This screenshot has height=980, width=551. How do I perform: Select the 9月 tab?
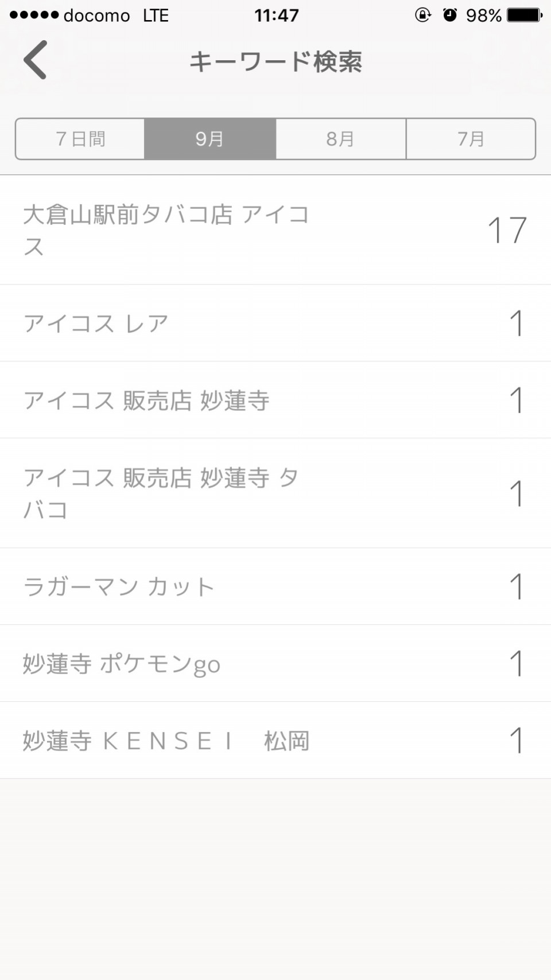click(x=210, y=139)
